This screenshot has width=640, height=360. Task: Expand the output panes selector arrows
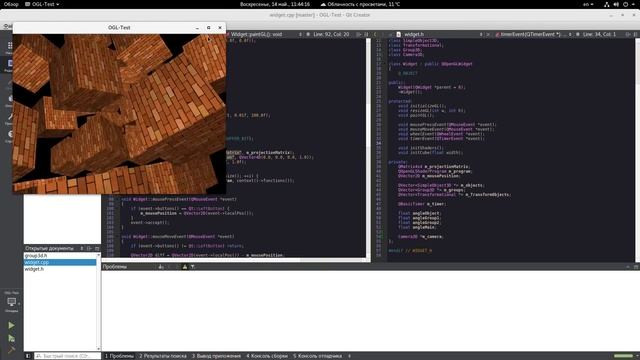(349, 356)
